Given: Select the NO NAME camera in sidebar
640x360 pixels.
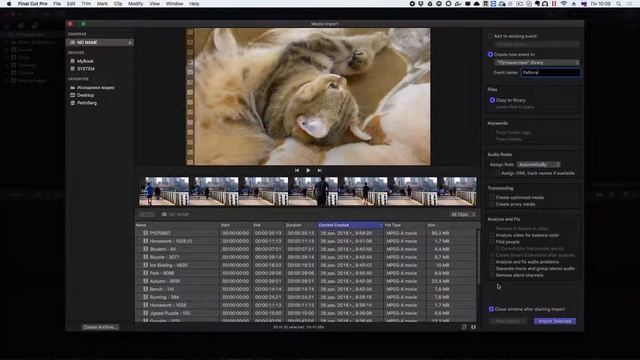Looking at the screenshot, I should (x=100, y=42).
